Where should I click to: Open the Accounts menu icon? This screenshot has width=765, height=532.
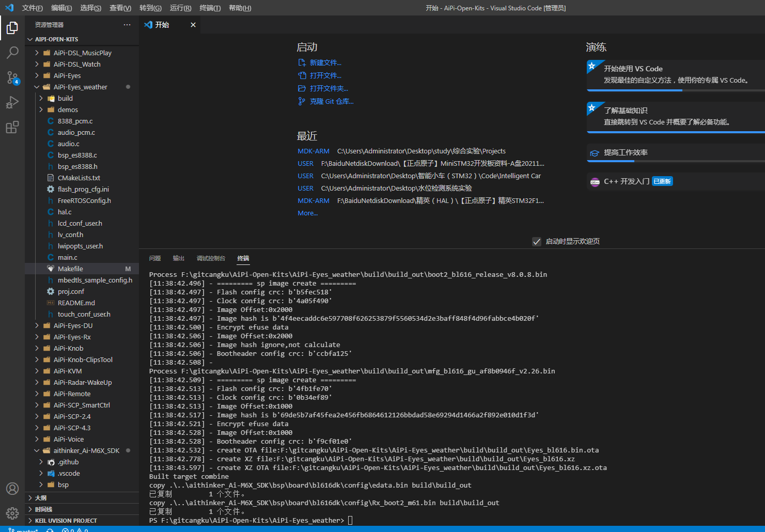(12, 489)
